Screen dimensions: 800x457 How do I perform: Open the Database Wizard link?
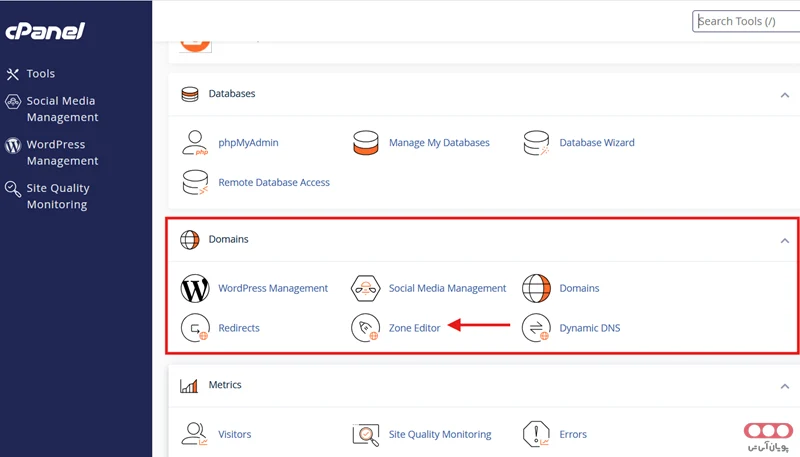click(597, 143)
